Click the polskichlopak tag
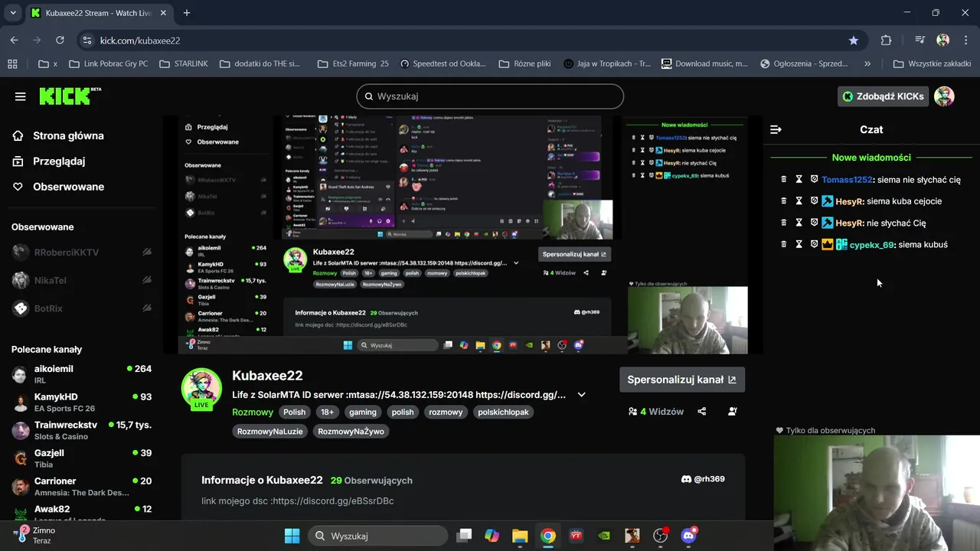 coord(503,412)
